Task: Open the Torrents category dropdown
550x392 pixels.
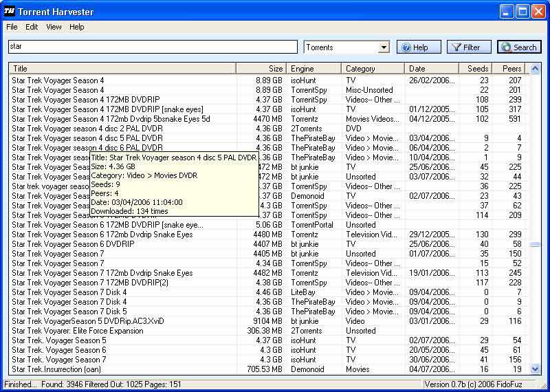Action: [384, 47]
